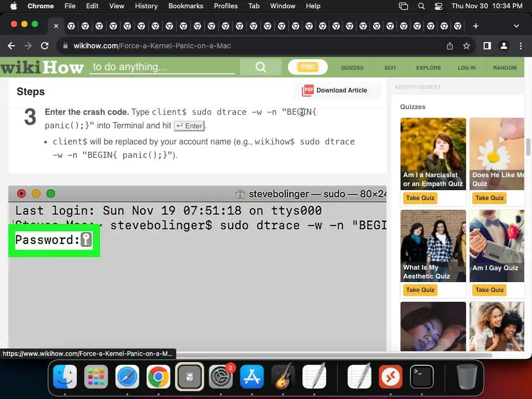Open the Bookmarks menu

[185, 6]
